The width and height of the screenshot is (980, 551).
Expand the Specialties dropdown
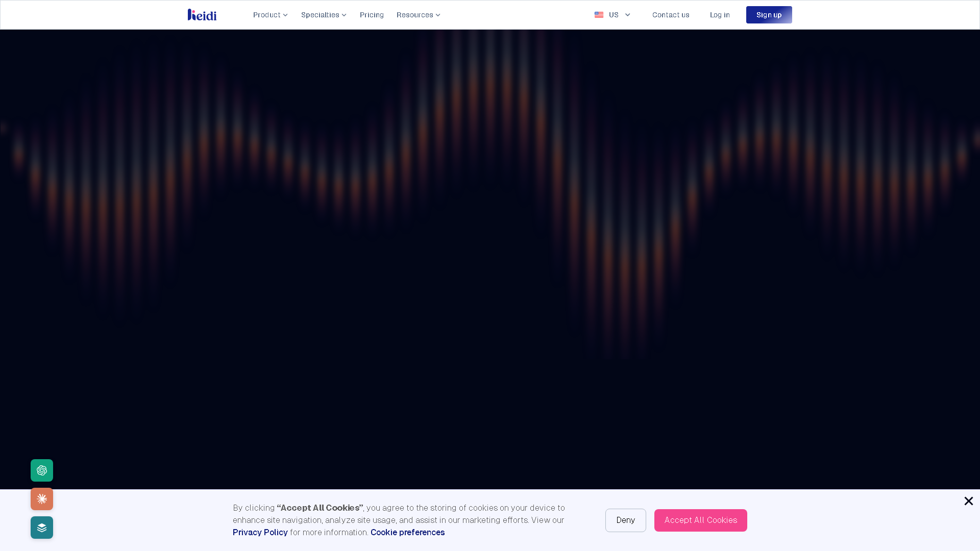coord(324,15)
